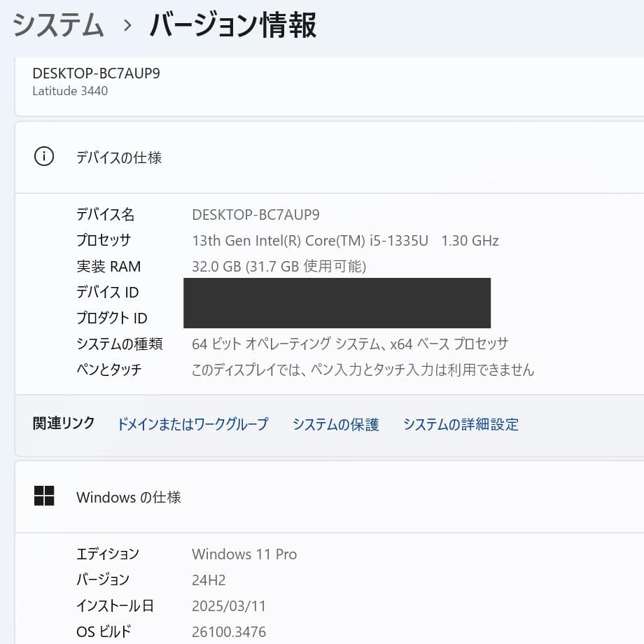This screenshot has width=644, height=644.
Task: Open ドメインまたはワークグループ link
Action: pos(192,424)
